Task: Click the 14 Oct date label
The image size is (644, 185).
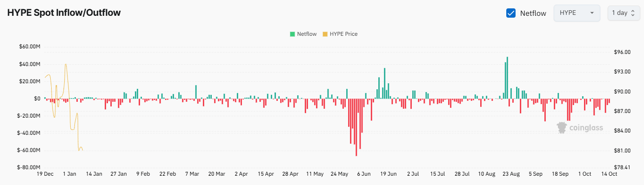Action: pyautogui.click(x=609, y=174)
